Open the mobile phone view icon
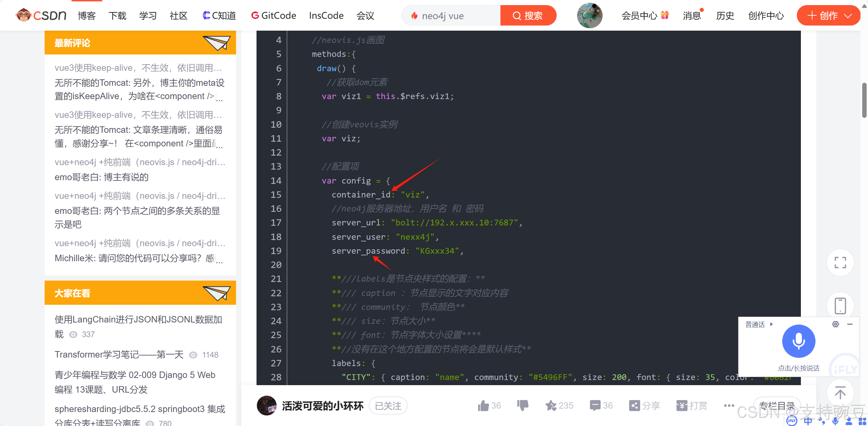 click(x=840, y=305)
